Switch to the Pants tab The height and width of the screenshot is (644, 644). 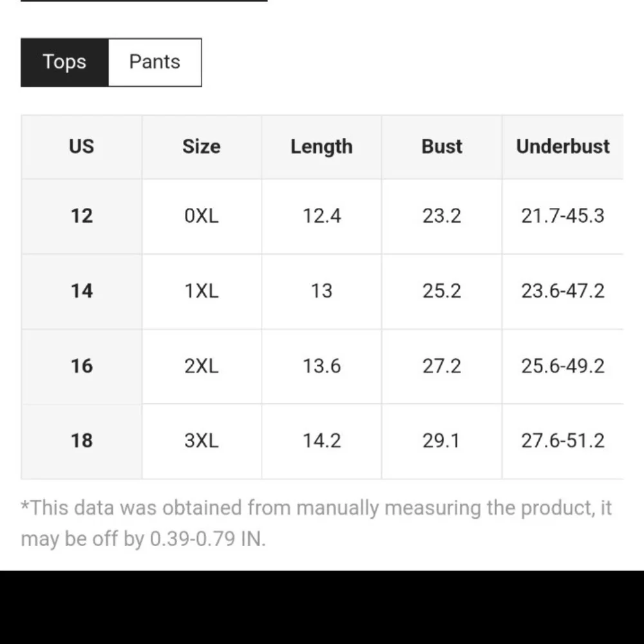(x=155, y=62)
